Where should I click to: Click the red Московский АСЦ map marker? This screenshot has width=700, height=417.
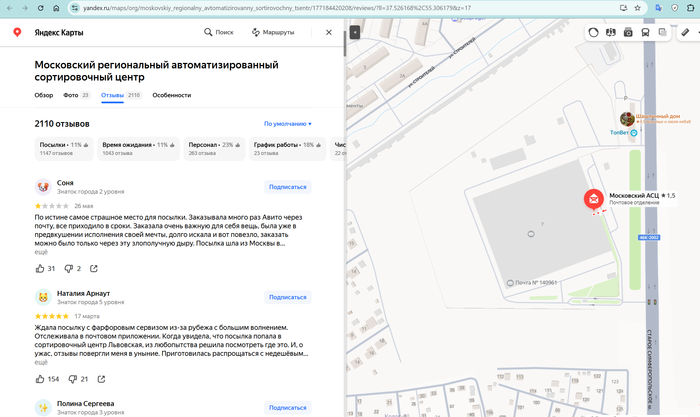tap(594, 200)
